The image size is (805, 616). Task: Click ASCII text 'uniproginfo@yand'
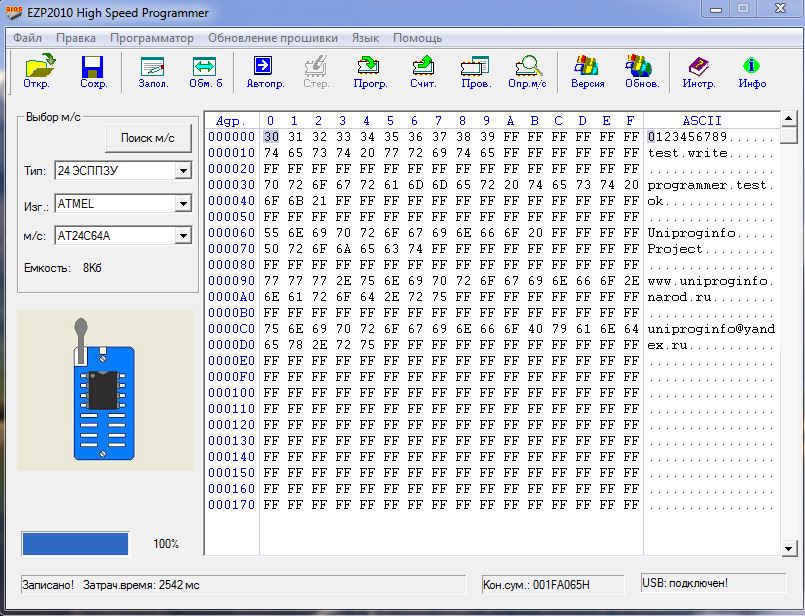(711, 329)
